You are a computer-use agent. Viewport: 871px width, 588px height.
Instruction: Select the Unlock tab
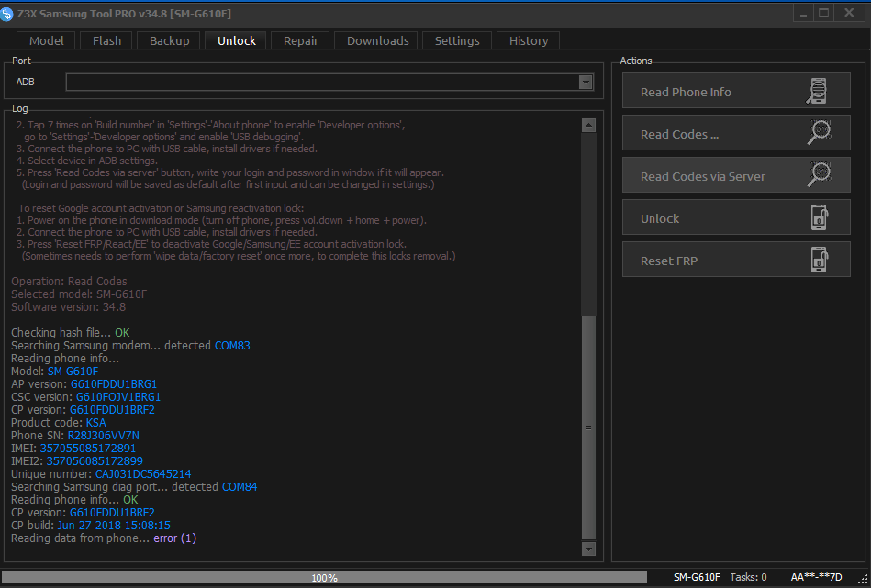[x=237, y=40]
